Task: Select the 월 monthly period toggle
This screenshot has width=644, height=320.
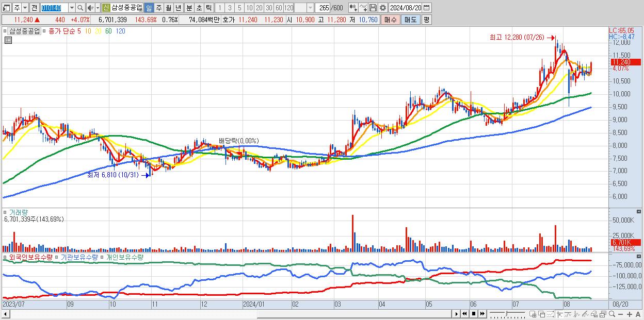Action: (168, 8)
